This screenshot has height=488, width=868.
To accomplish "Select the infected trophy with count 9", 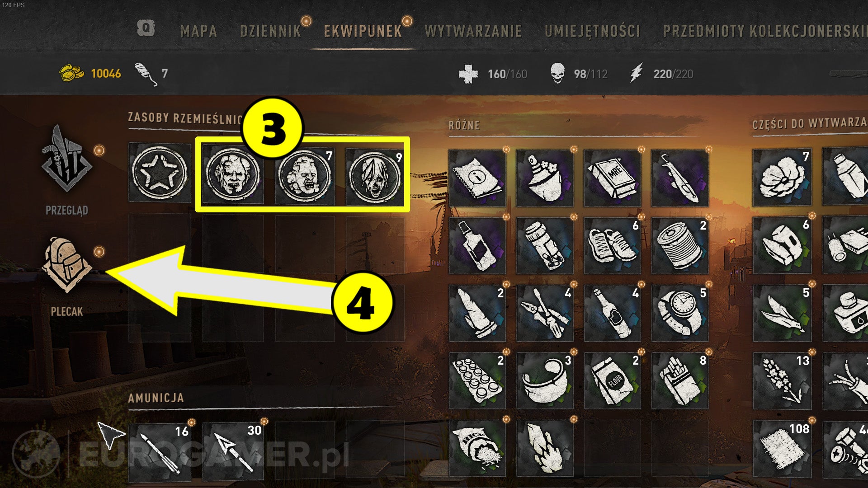I will 375,176.
